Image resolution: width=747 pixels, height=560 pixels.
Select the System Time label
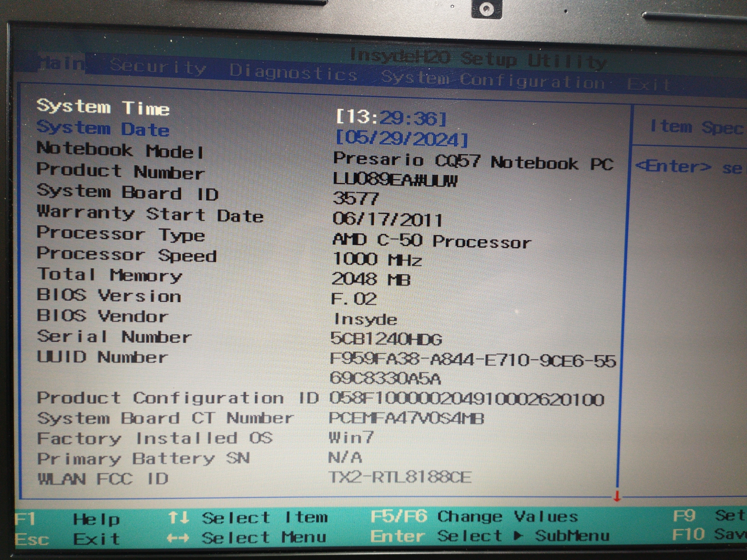pos(103,107)
